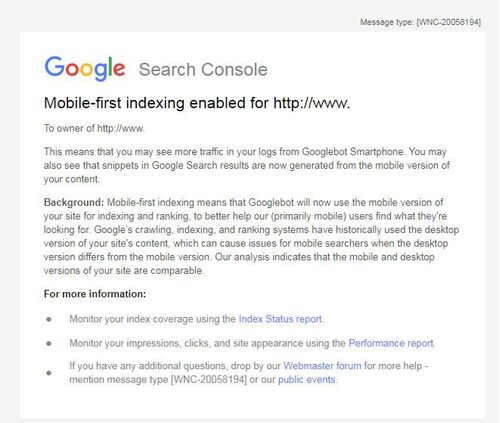Click the Search Console header text

click(x=203, y=70)
